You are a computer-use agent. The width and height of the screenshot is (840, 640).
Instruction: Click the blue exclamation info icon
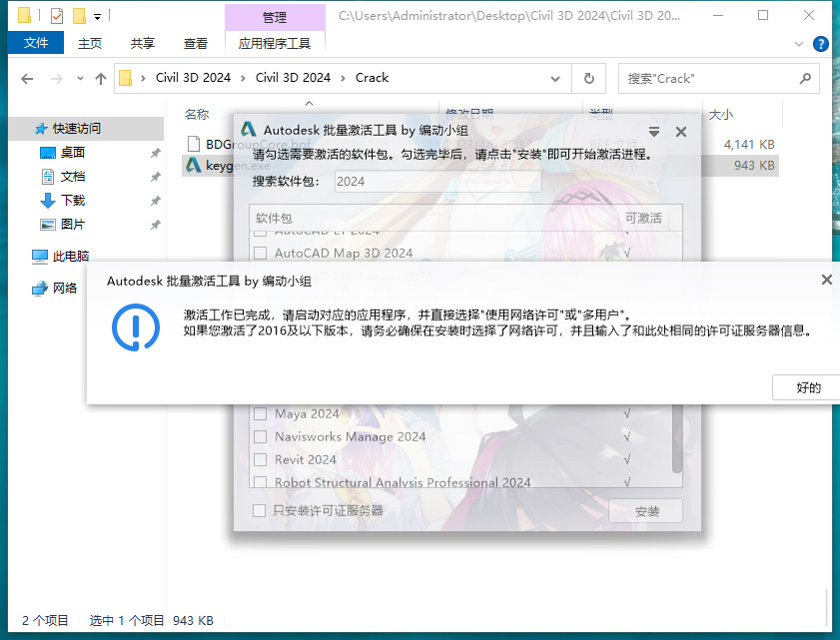tap(136, 327)
